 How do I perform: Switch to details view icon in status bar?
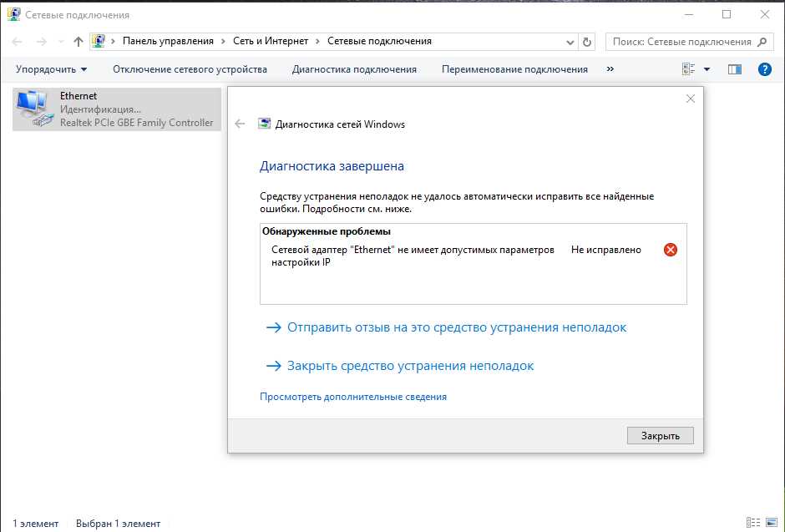[x=753, y=523]
